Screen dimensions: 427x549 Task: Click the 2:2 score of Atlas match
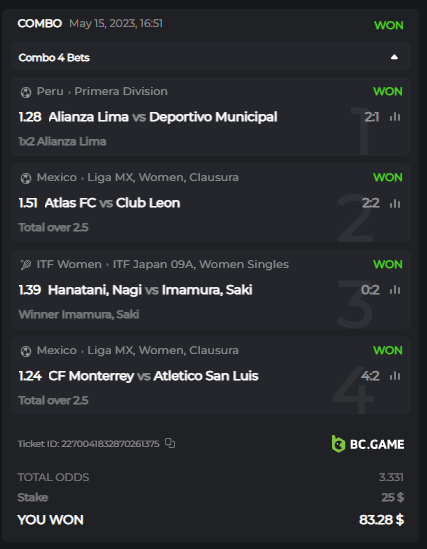tap(371, 203)
